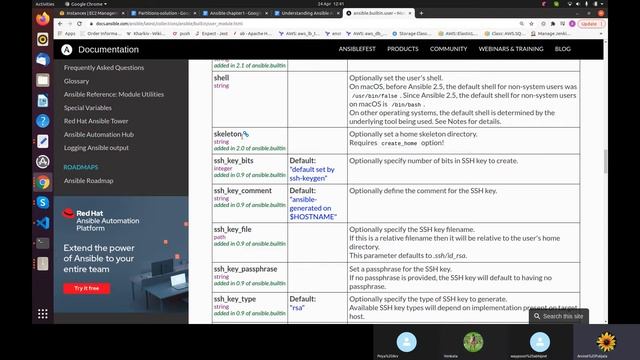
Task: Open Frequently Asked Questions sidebar link
Action: pyautogui.click(x=104, y=68)
